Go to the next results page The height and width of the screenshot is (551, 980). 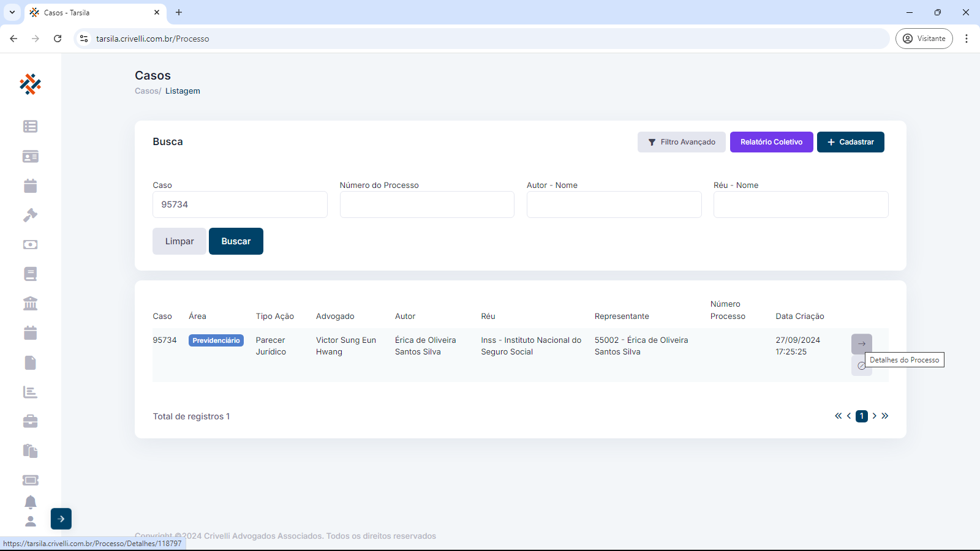point(874,416)
